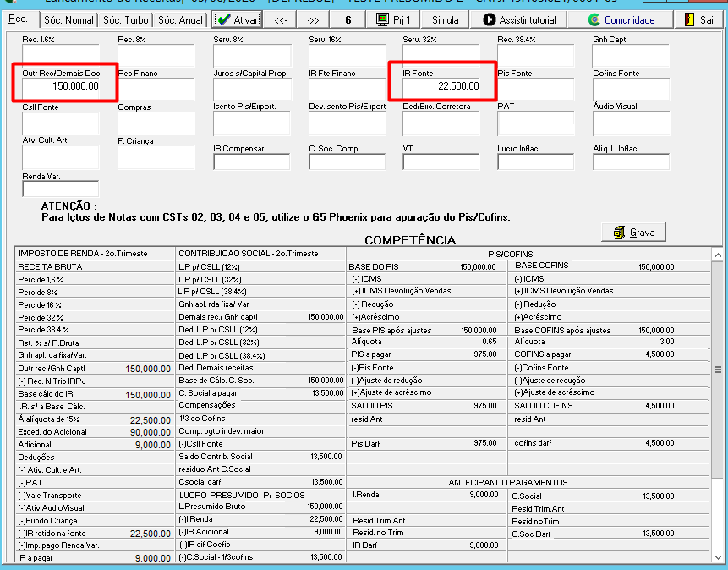Save with the Grava button
The width and height of the screenshot is (728, 570).
tap(634, 233)
